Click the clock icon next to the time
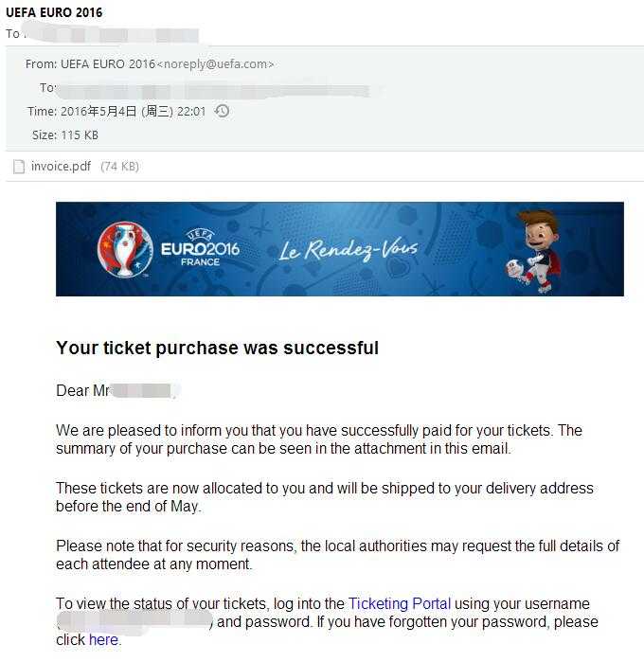 [x=222, y=111]
